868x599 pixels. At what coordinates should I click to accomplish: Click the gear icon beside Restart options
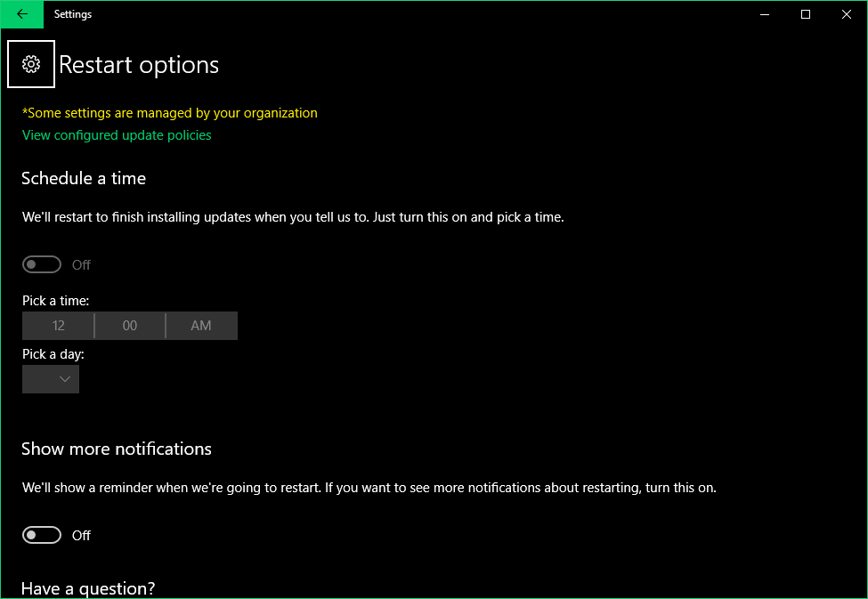pos(31,63)
